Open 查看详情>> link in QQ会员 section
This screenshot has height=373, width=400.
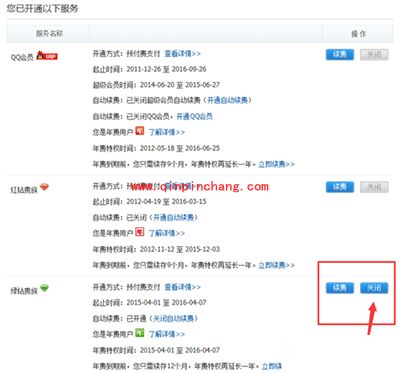pos(183,54)
